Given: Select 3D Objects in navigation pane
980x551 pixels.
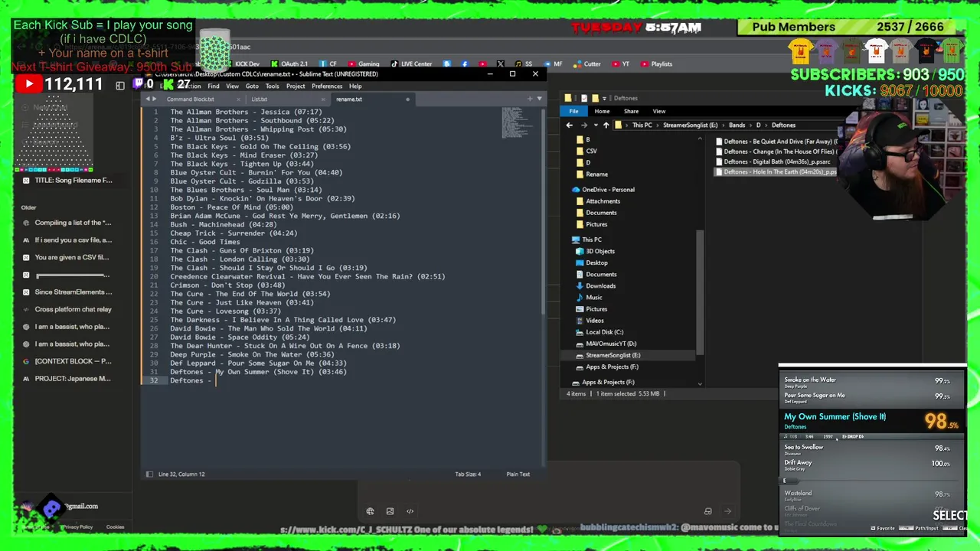Looking at the screenshot, I should [x=600, y=251].
